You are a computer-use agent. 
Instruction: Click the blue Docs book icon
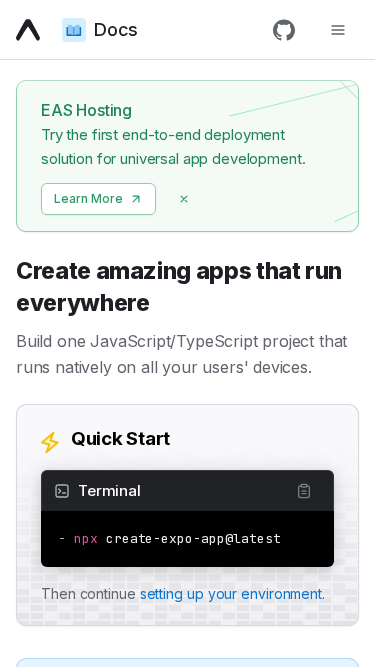tap(74, 30)
